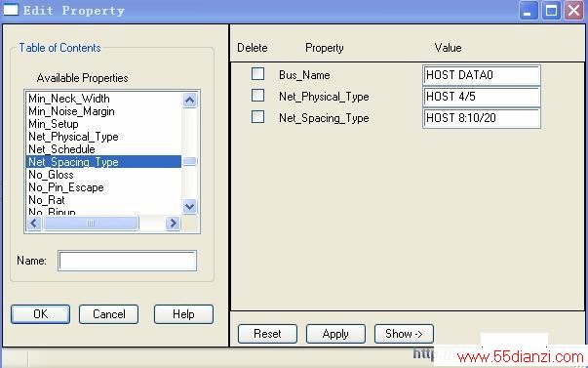Click the vertical scrollbar thumb in properties list
The width and height of the screenshot is (588, 368).
click(190, 161)
